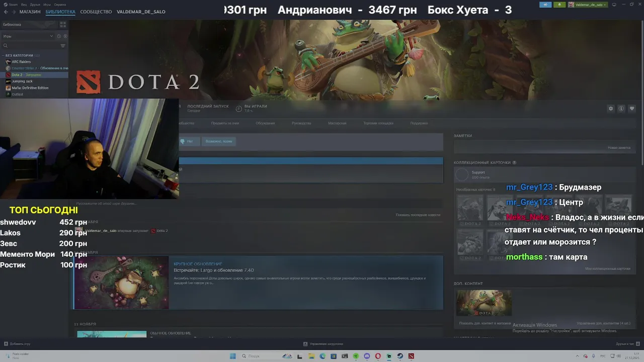This screenshot has width=644, height=362.
Task: Click the library search field
Action: pos(30,46)
